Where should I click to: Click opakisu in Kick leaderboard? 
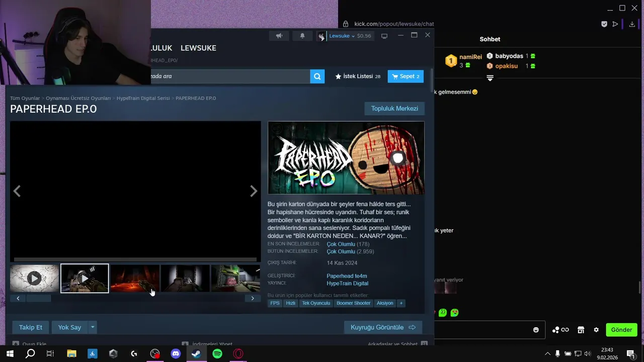pyautogui.click(x=506, y=66)
